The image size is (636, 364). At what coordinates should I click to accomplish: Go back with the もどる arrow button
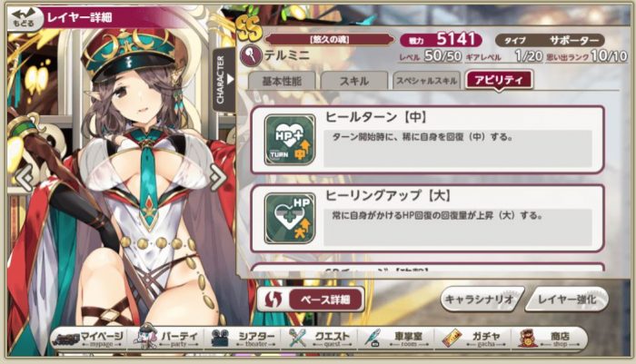coord(24,18)
